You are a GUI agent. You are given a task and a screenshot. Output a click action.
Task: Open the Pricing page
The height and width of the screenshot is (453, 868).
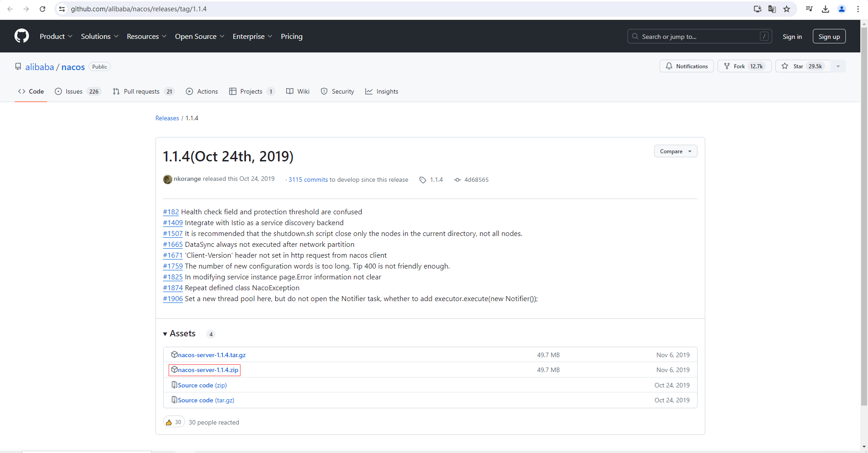[x=292, y=36]
